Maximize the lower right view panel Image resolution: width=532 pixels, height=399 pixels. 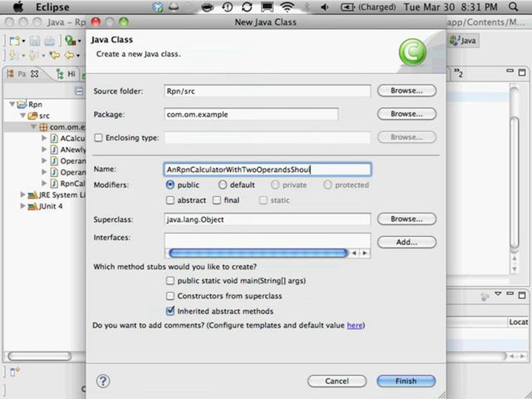[x=522, y=295]
